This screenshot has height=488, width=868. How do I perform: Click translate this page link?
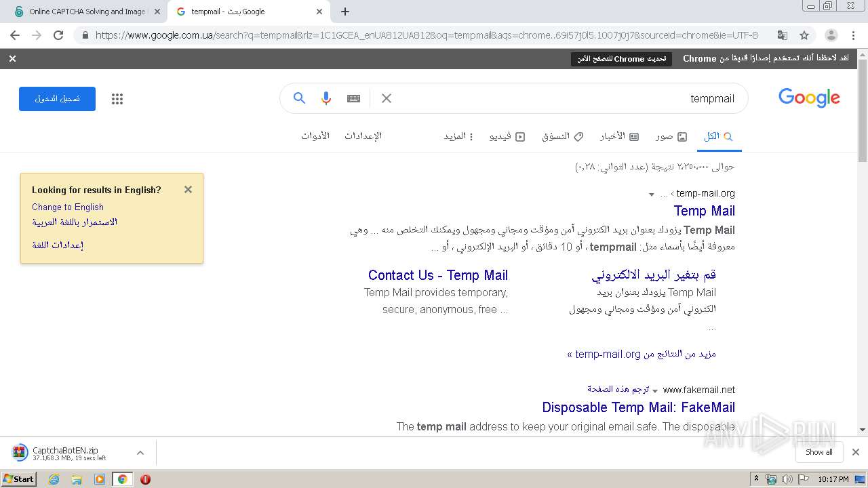click(618, 389)
